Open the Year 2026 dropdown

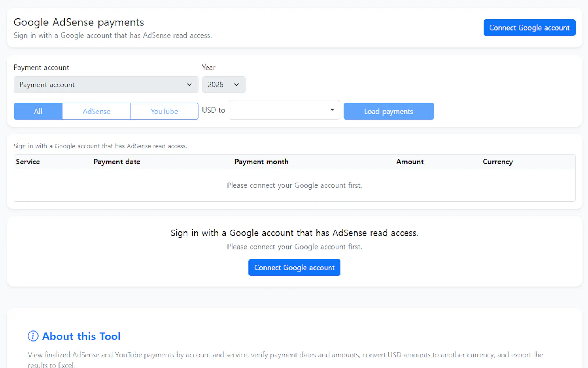223,85
